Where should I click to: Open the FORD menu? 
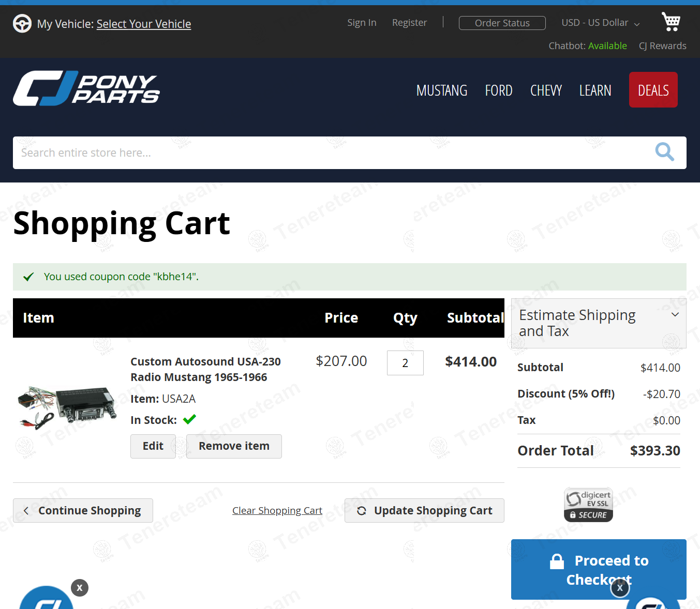499,90
